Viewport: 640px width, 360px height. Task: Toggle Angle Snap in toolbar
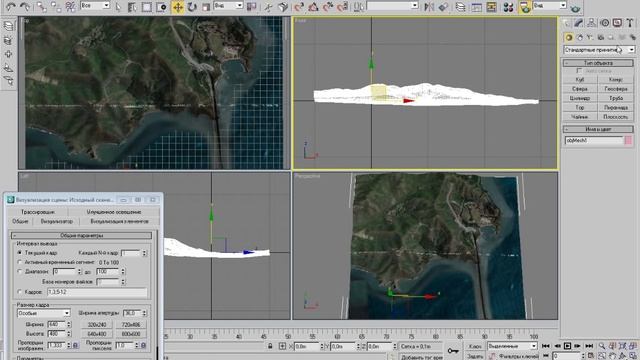coord(313,7)
